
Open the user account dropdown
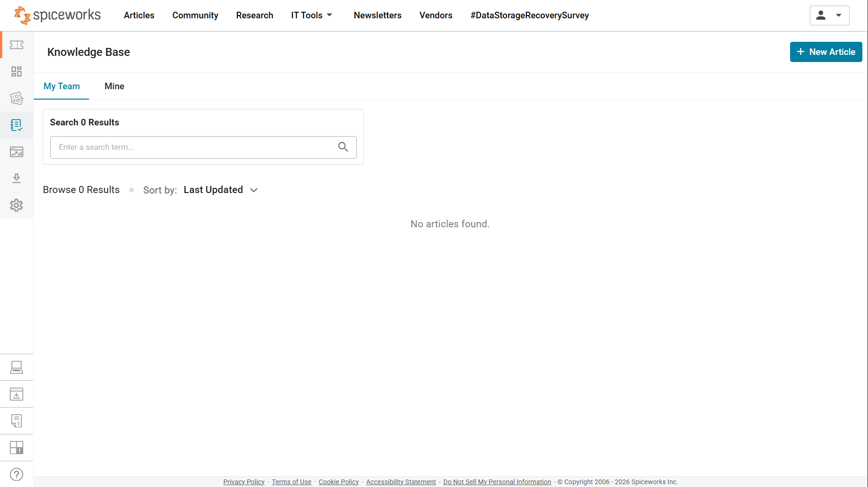click(829, 15)
